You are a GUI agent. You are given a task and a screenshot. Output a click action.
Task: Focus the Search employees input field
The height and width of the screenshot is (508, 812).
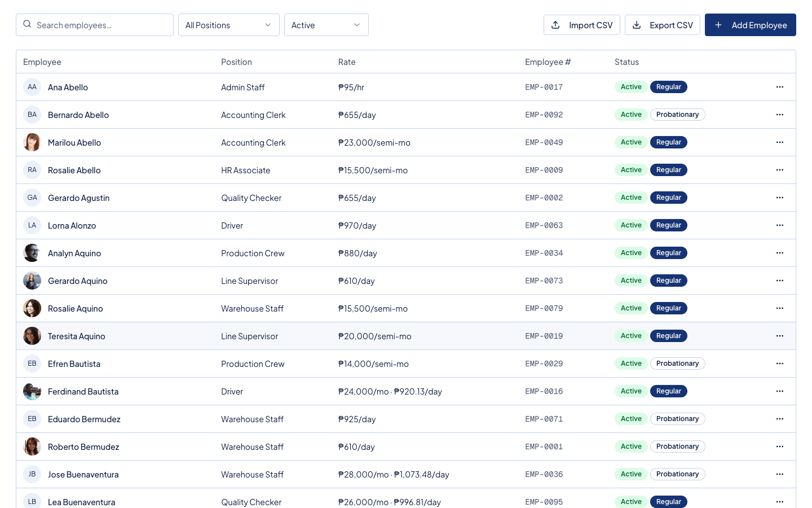point(95,25)
